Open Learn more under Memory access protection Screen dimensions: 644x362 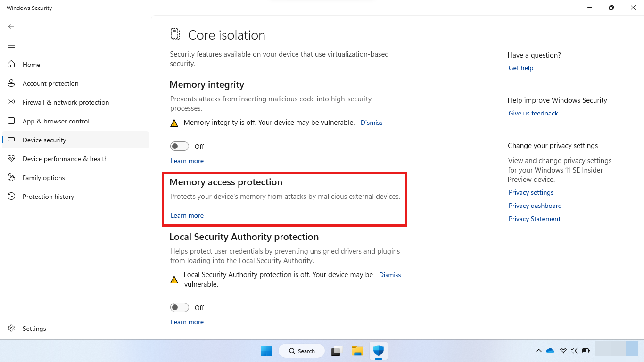coord(187,215)
